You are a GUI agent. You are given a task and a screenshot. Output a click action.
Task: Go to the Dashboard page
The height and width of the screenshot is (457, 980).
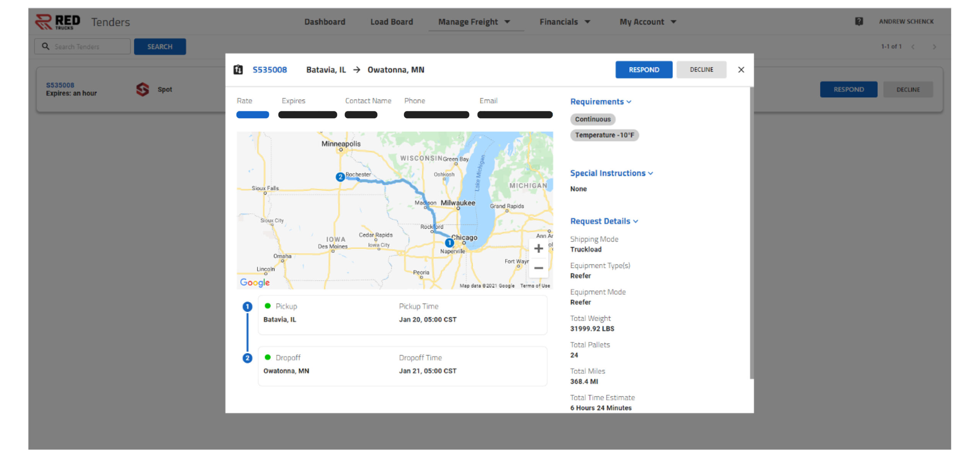point(324,22)
